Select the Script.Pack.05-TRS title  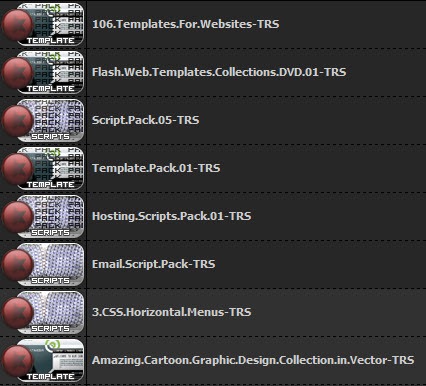[x=145, y=120]
